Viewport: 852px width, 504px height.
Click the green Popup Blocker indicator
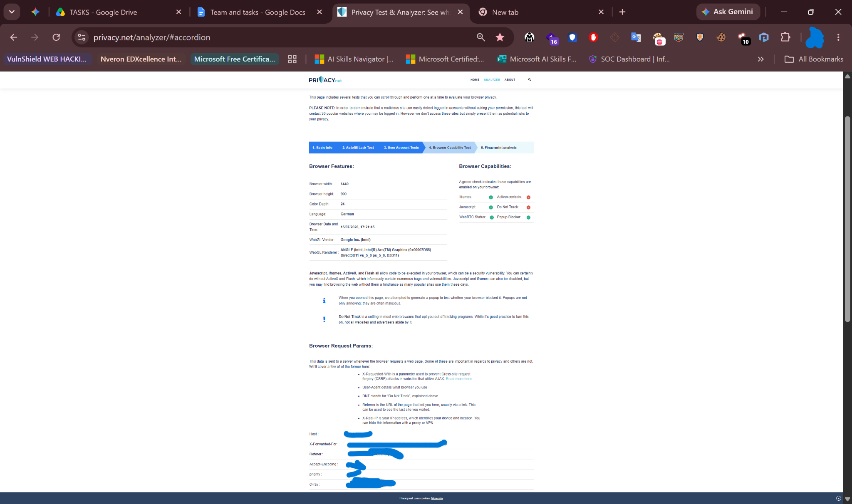[x=528, y=217]
